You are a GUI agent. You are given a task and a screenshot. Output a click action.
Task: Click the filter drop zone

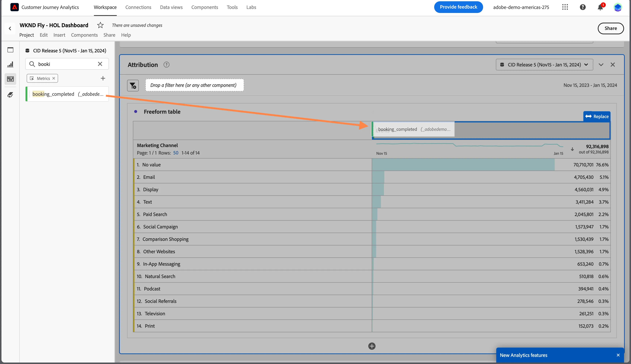point(194,85)
